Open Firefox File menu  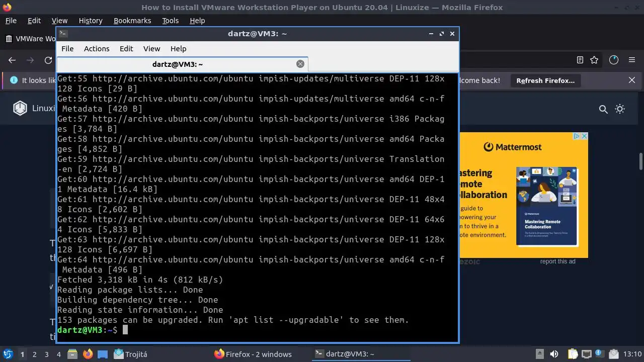pos(11,21)
